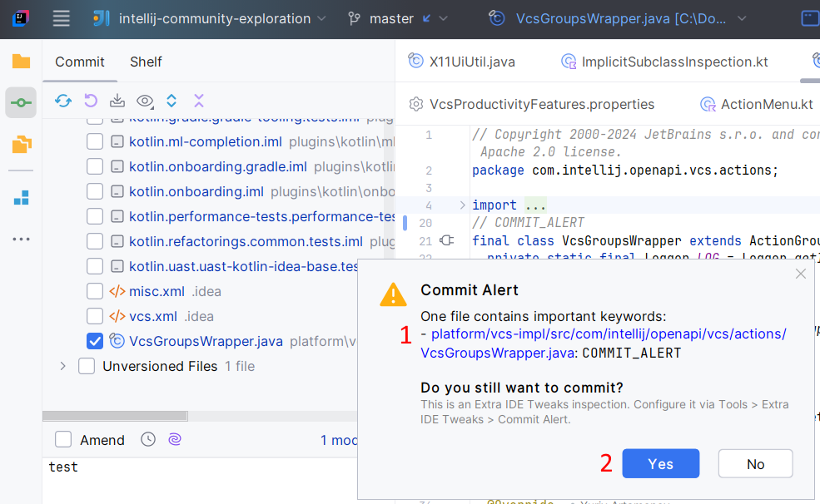Open the Commit tool window in sidebar

click(x=21, y=102)
